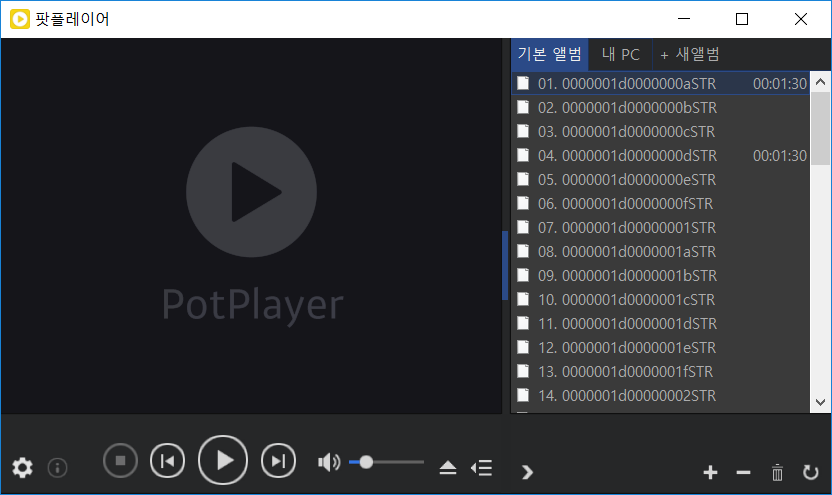Select playlist item 02. 0000001d0000000bSTR
Screen dimensions: 832x495
coord(661,108)
